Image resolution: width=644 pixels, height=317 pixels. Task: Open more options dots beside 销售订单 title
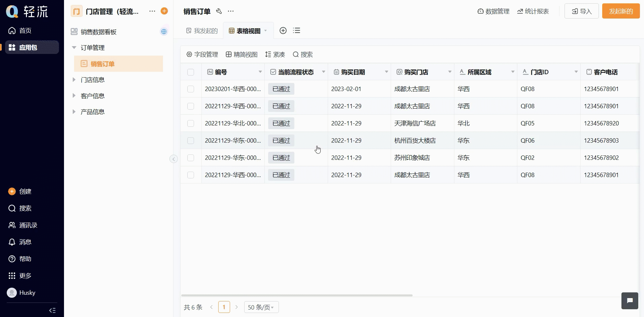click(x=231, y=11)
